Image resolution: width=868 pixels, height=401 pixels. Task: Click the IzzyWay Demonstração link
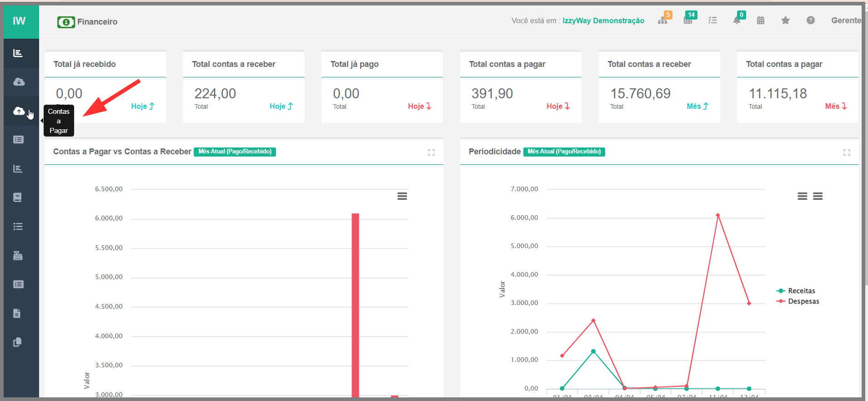[603, 20]
